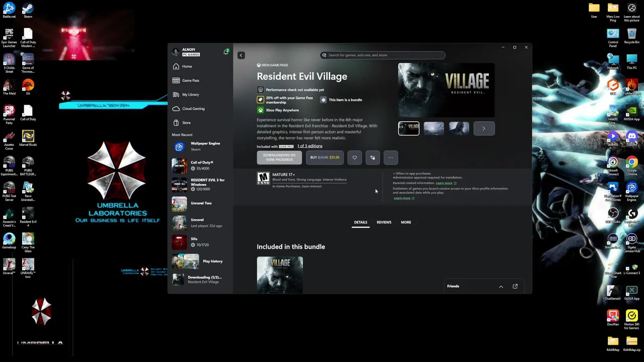Click the manage queue icon next to wishlist
This screenshot has height=362, width=644.
tap(373, 158)
